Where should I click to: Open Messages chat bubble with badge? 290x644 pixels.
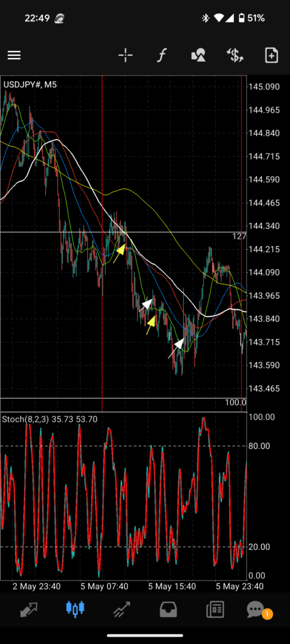click(x=257, y=610)
